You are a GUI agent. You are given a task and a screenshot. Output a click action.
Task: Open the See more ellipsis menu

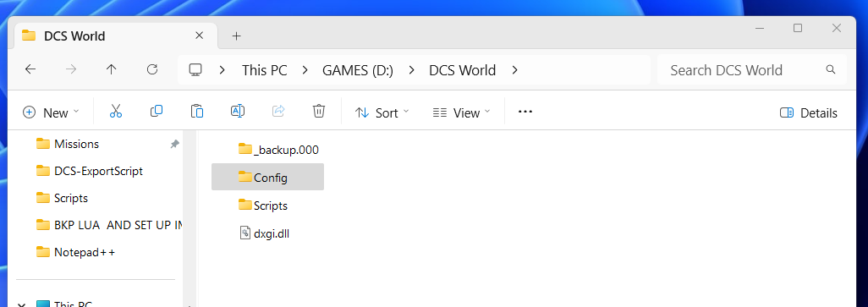click(525, 112)
